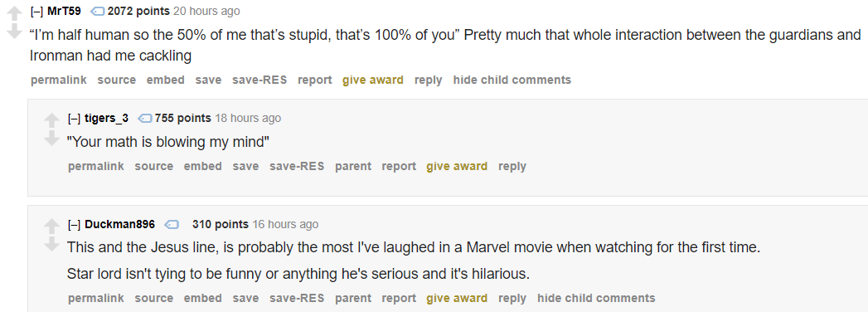Collapse MrT59's comment thread
The width and height of the screenshot is (868, 312).
point(36,11)
